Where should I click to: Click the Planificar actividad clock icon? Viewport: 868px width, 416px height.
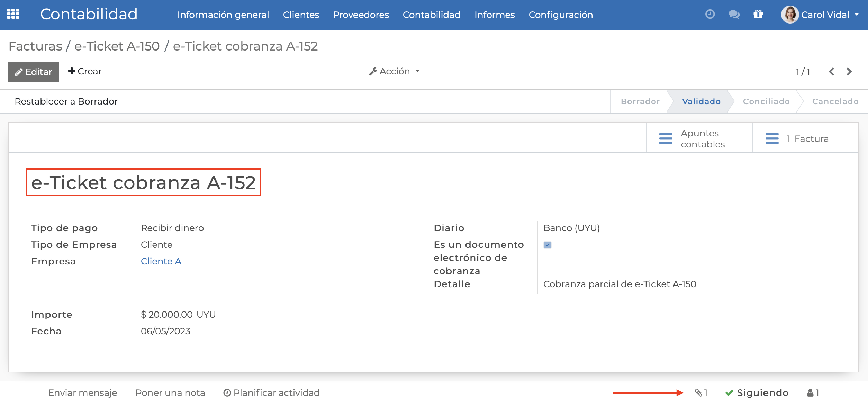(227, 392)
